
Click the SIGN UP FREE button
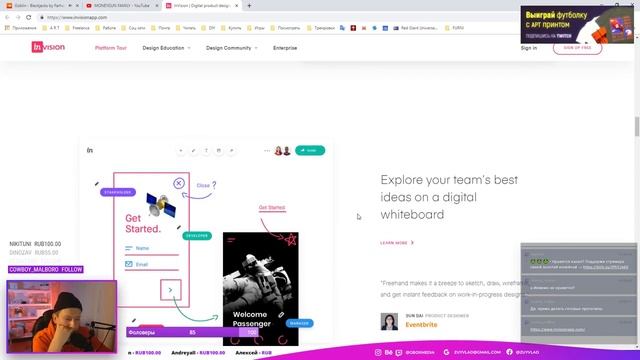577,48
